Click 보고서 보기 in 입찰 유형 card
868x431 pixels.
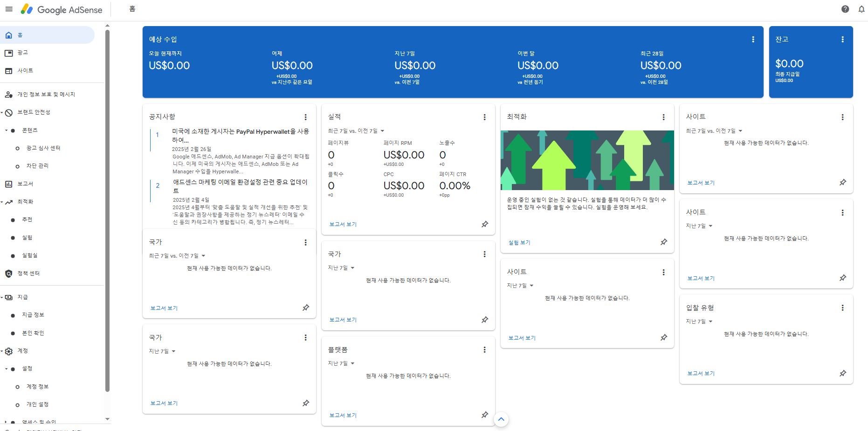pos(701,373)
